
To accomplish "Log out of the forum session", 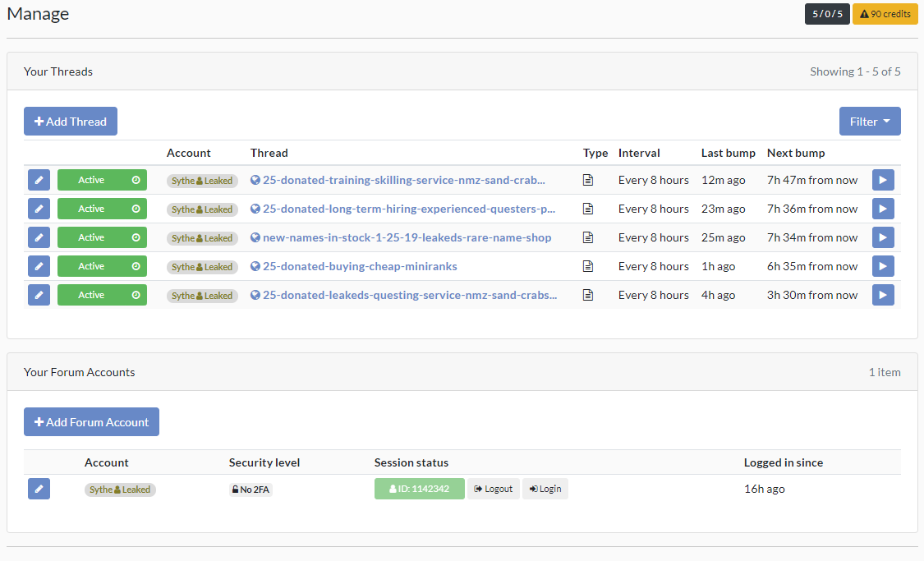I will [x=494, y=489].
